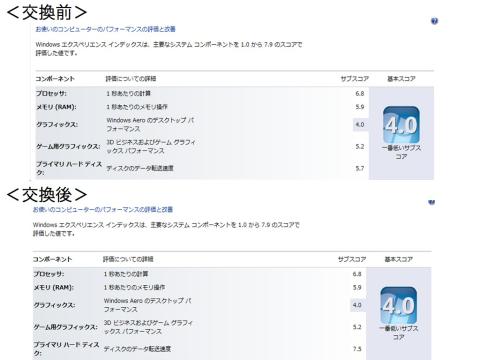The height and width of the screenshot is (360, 480).
Task: Select the メモリ (RAM) label in 交換前 table
Action: (56, 107)
